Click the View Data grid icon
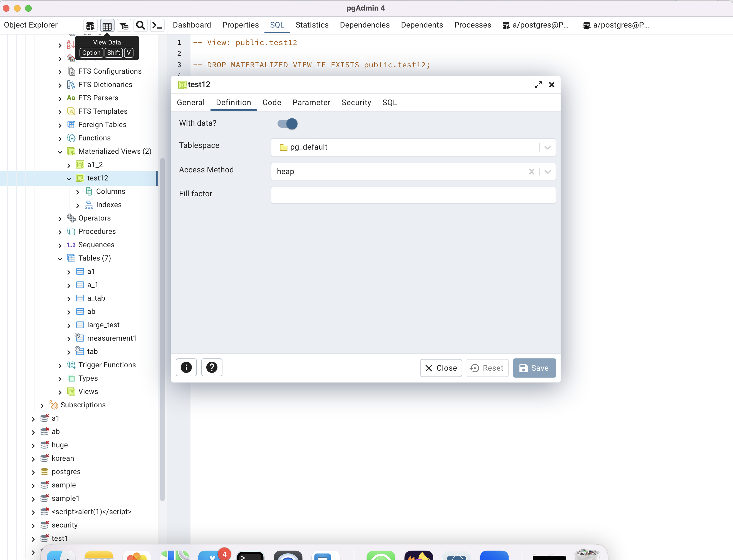 click(x=107, y=25)
